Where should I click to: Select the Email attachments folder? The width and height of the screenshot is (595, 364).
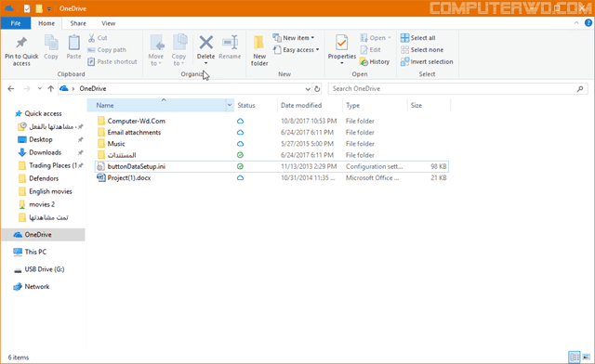134,133
